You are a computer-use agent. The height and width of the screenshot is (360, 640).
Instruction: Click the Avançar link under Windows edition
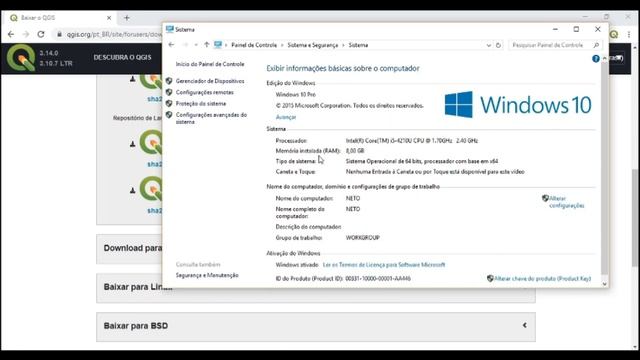tap(286, 117)
